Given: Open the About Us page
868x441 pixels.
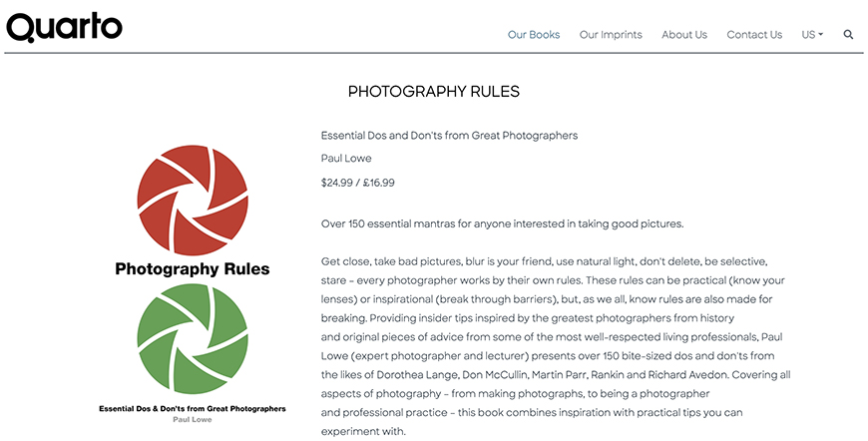Looking at the screenshot, I should click(684, 34).
